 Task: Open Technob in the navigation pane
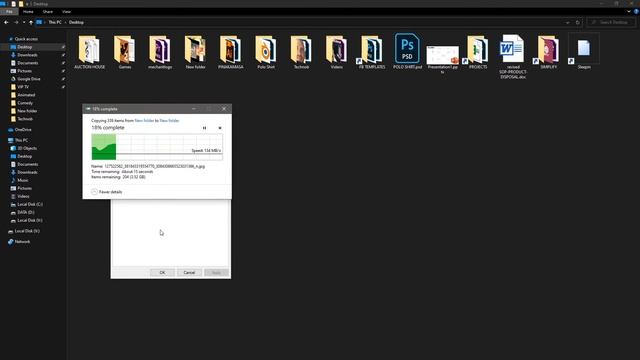pyautogui.click(x=25, y=119)
